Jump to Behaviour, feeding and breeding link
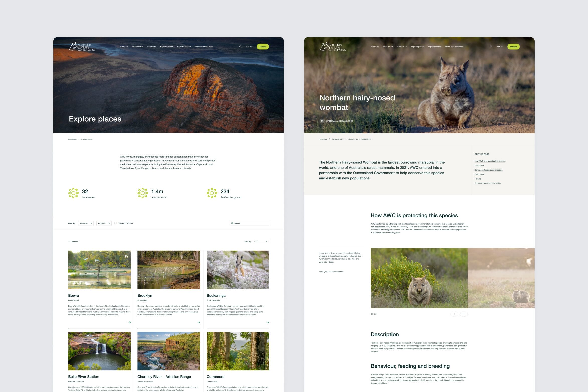The height and width of the screenshot is (392, 588). (488, 170)
